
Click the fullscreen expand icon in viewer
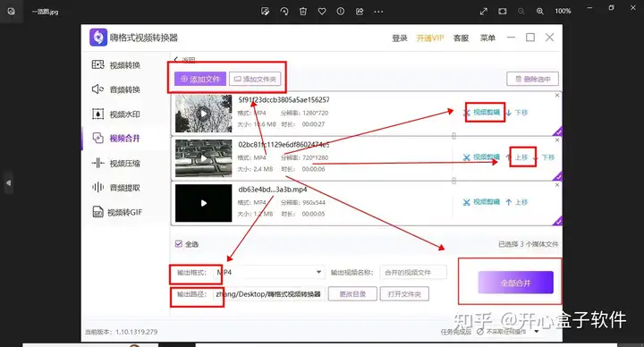tap(483, 11)
